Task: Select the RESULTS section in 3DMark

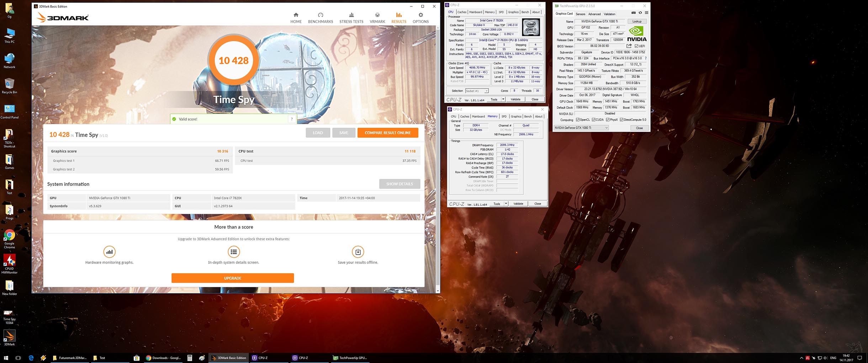Action: 398,18
